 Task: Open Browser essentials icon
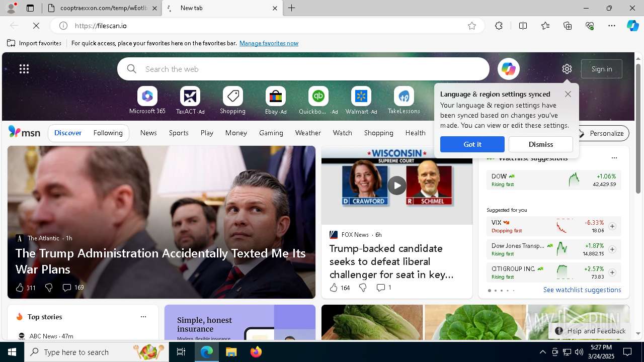tap(590, 26)
